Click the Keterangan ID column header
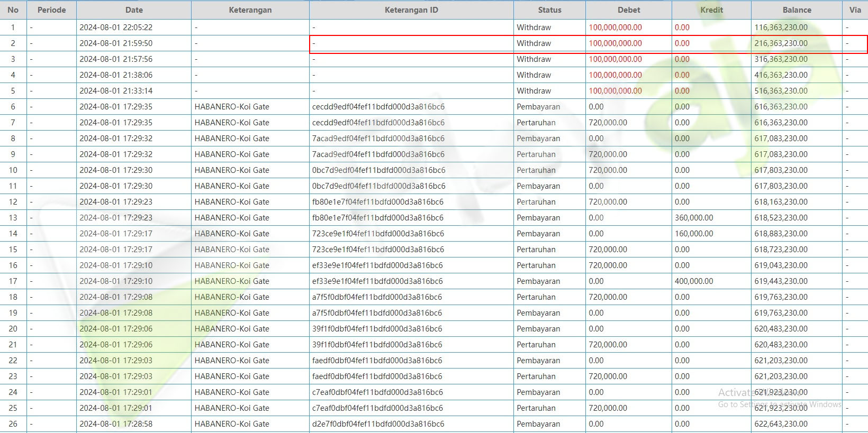Screen dimensions: 868x433 click(x=411, y=10)
